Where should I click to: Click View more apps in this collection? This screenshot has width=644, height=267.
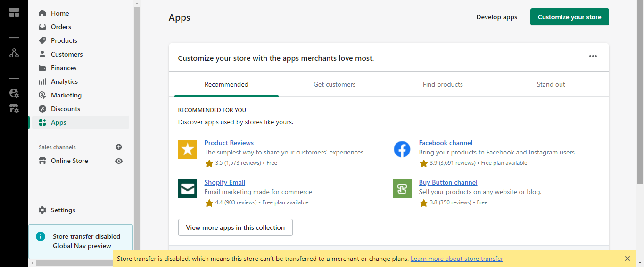[x=235, y=227]
